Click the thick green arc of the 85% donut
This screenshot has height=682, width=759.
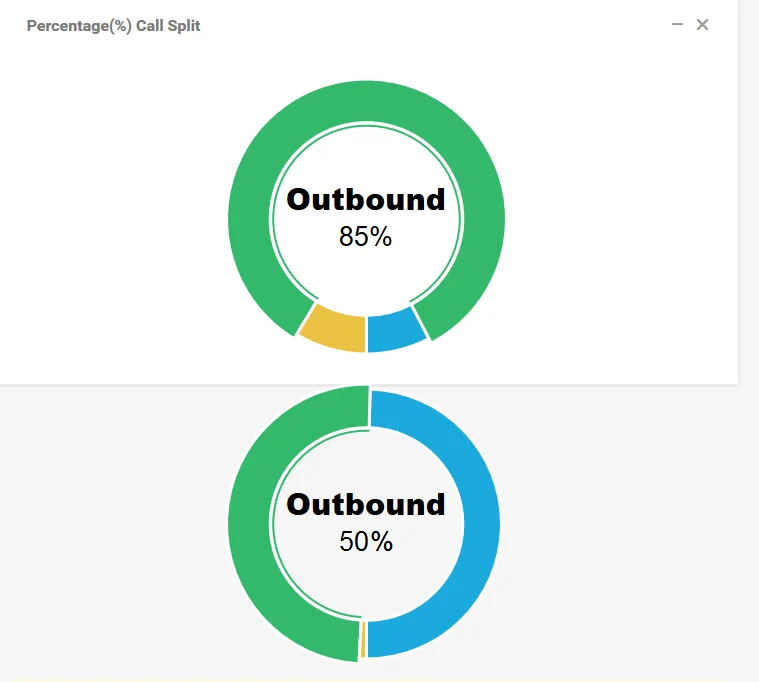click(x=366, y=101)
